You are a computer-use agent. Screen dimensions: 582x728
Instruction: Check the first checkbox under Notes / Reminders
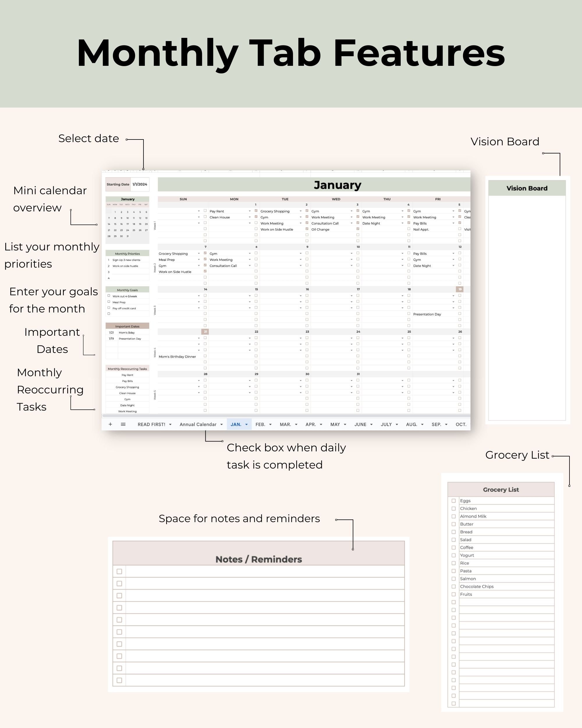tap(119, 572)
